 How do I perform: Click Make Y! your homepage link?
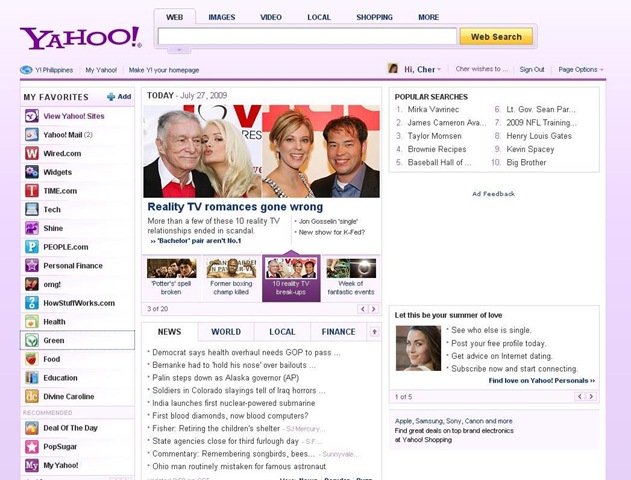(164, 70)
